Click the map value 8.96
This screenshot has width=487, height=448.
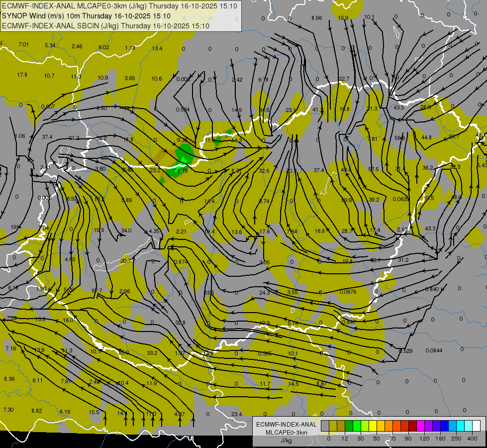coord(317,18)
